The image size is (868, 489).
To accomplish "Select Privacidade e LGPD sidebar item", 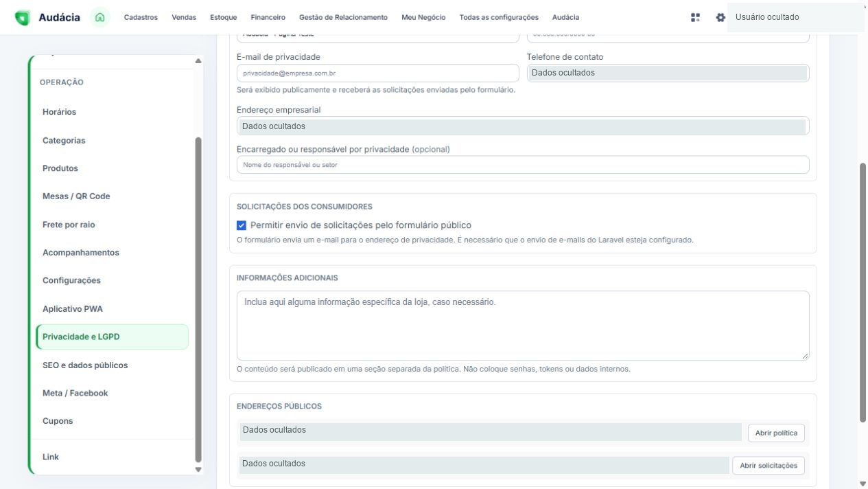I will [112, 337].
